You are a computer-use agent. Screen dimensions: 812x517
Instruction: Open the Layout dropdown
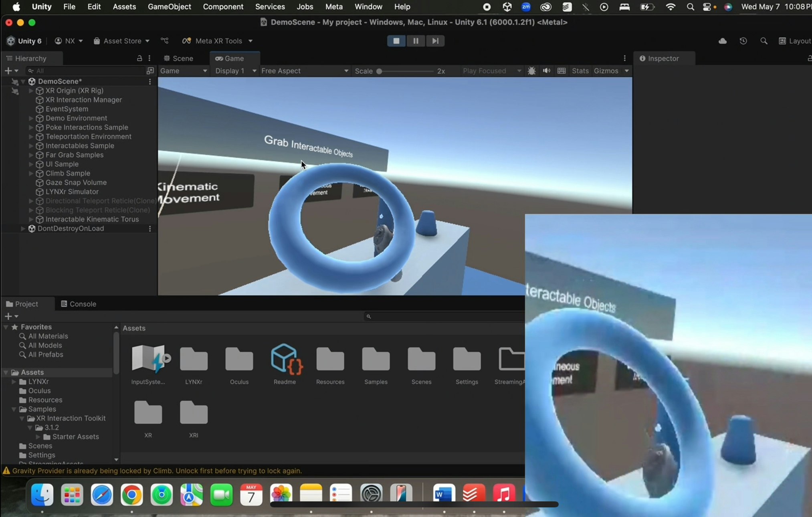point(795,41)
